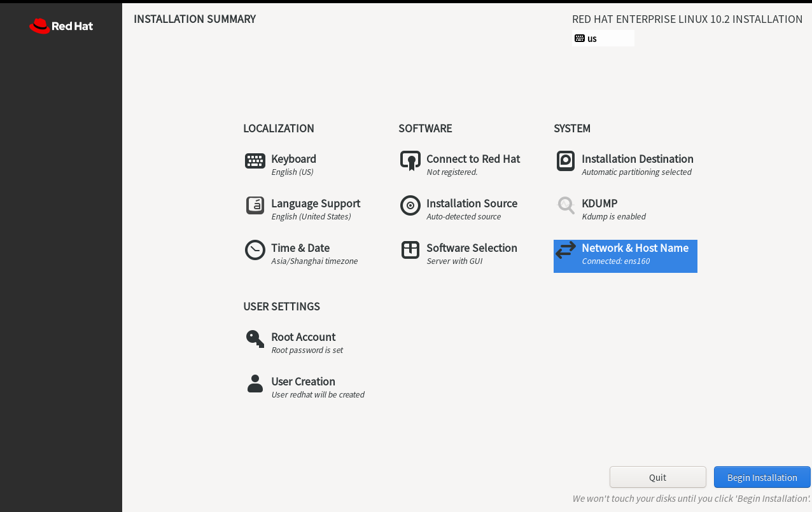This screenshot has width=812, height=512.
Task: Click the 'Asia/Shanghai timezone' status text
Action: [314, 261]
